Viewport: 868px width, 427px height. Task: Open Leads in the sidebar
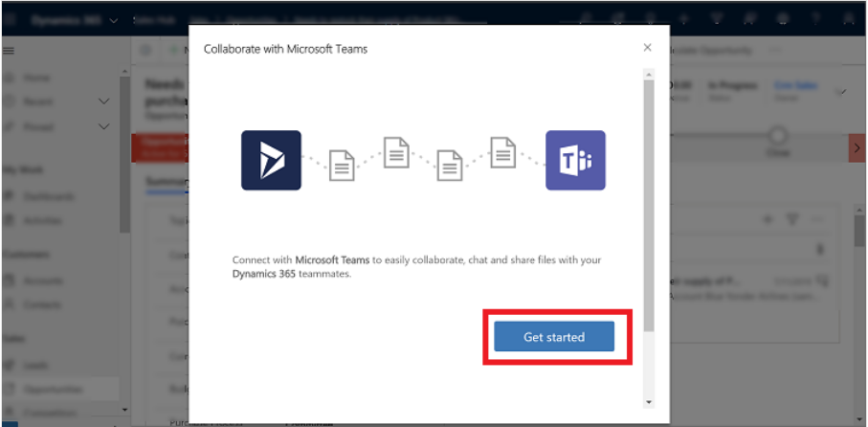click(x=36, y=365)
